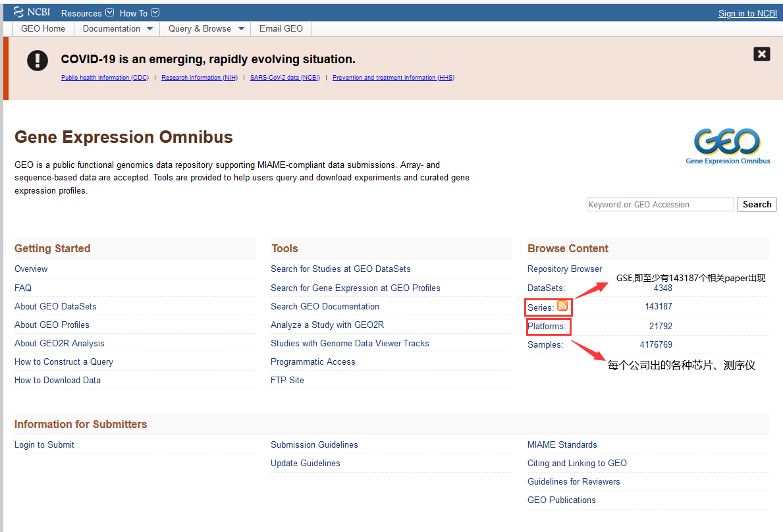Image resolution: width=783 pixels, height=532 pixels.
Task: Expand the Resources dropdown
Action: coord(88,13)
